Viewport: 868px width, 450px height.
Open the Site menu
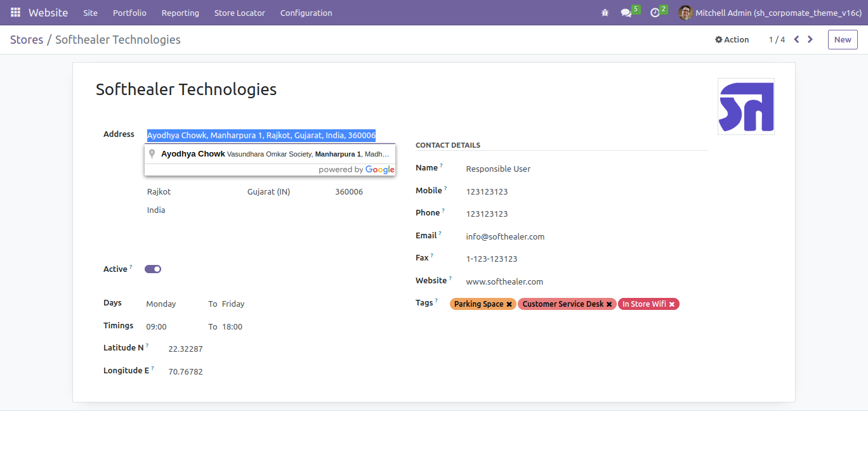click(91, 13)
